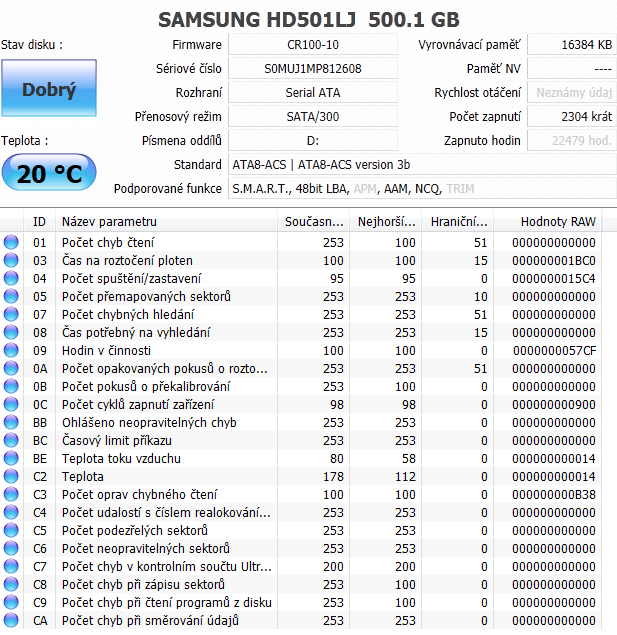
Task: Select the row Počet oprav chybného čtení
Action: coord(301,494)
